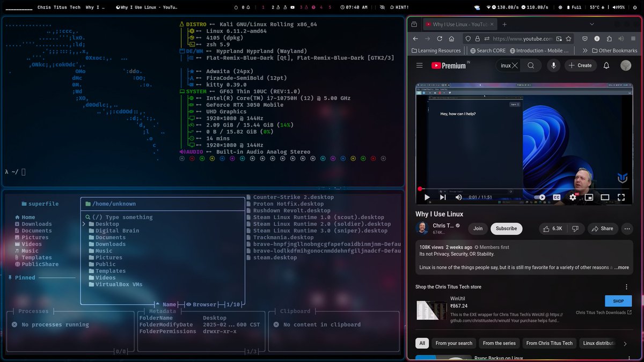Open Firefox application hamburger menu
This screenshot has height=362, width=644.
pos(633,39)
